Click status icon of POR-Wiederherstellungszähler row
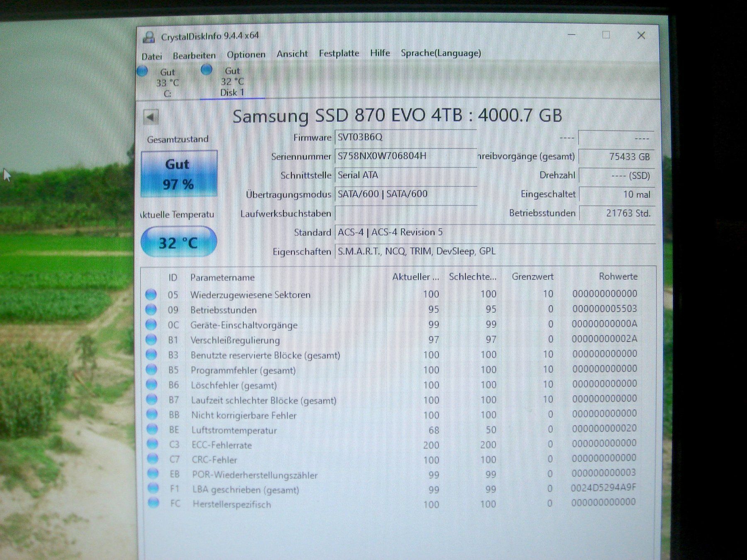747x560 pixels. click(x=153, y=474)
